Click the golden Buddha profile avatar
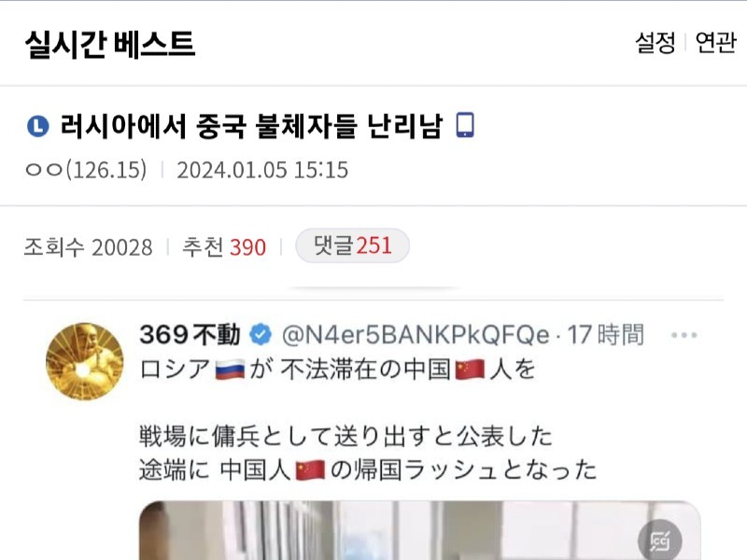This screenshot has height=560, width=747. click(84, 361)
